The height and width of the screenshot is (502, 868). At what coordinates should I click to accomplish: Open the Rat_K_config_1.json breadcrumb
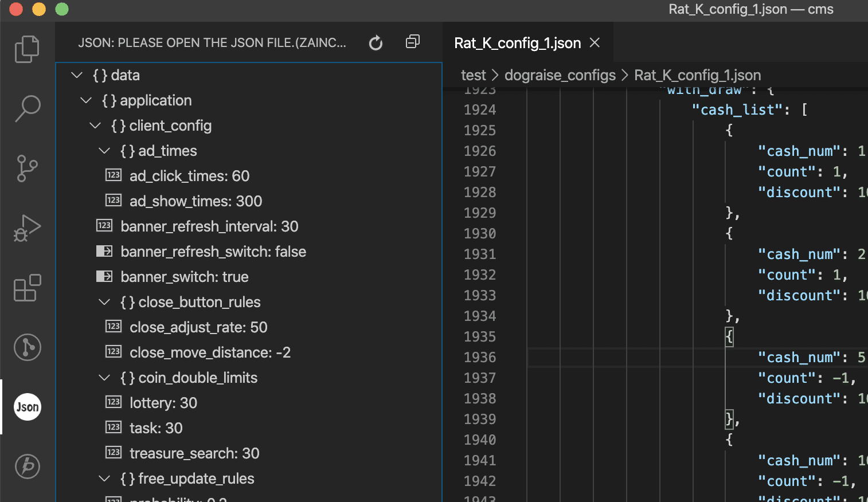[698, 75]
